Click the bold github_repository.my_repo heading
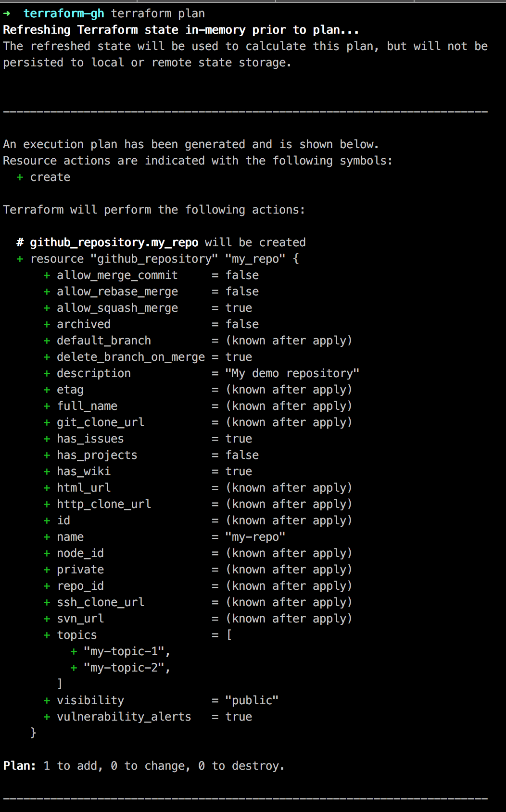Screen dimensions: 506x812 [114, 242]
